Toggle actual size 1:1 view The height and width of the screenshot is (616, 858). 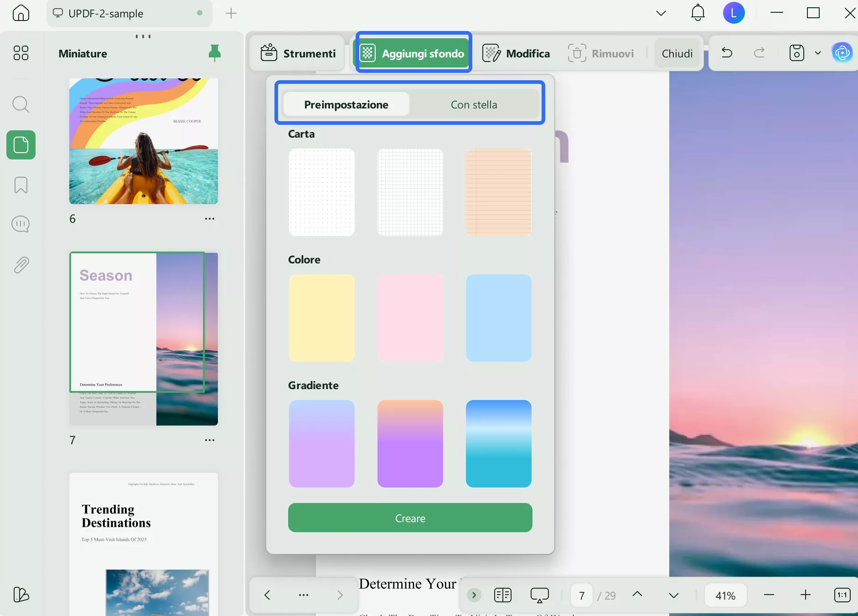pos(842,595)
